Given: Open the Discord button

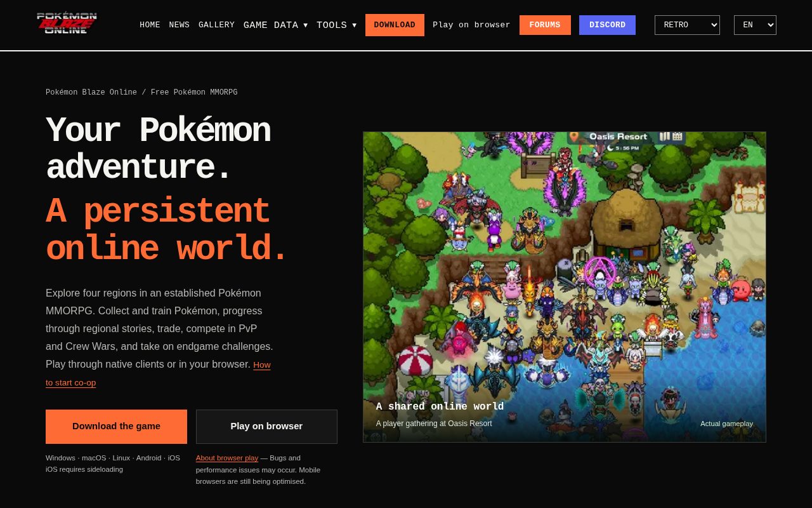Looking at the screenshot, I should pos(607,25).
